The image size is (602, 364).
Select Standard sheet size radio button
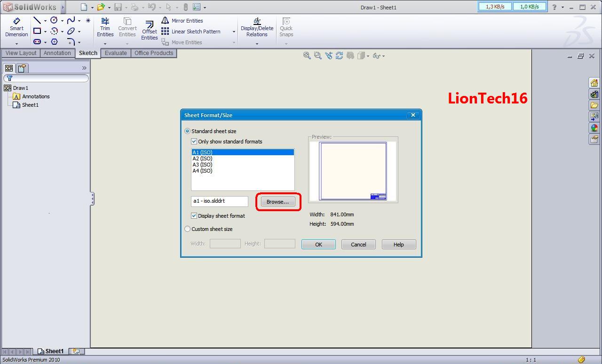188,131
